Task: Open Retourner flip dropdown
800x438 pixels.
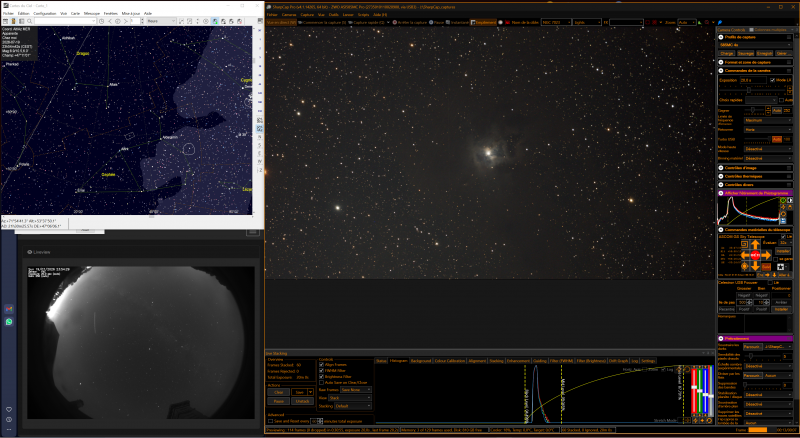Action: coord(768,130)
